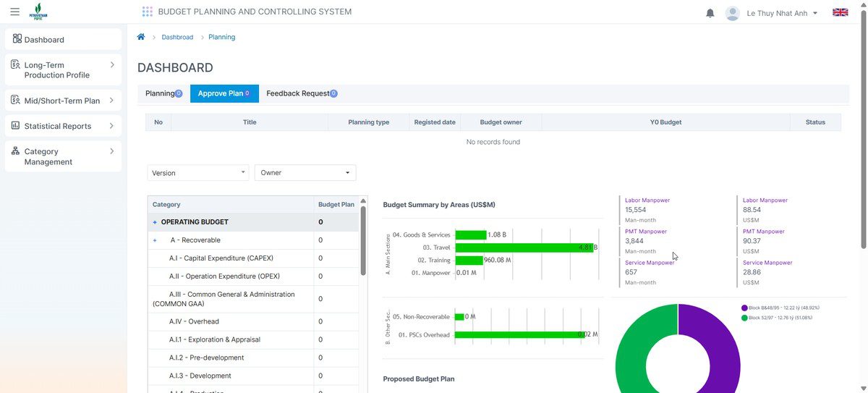Expand Category Management submenu chevron

tap(112, 151)
